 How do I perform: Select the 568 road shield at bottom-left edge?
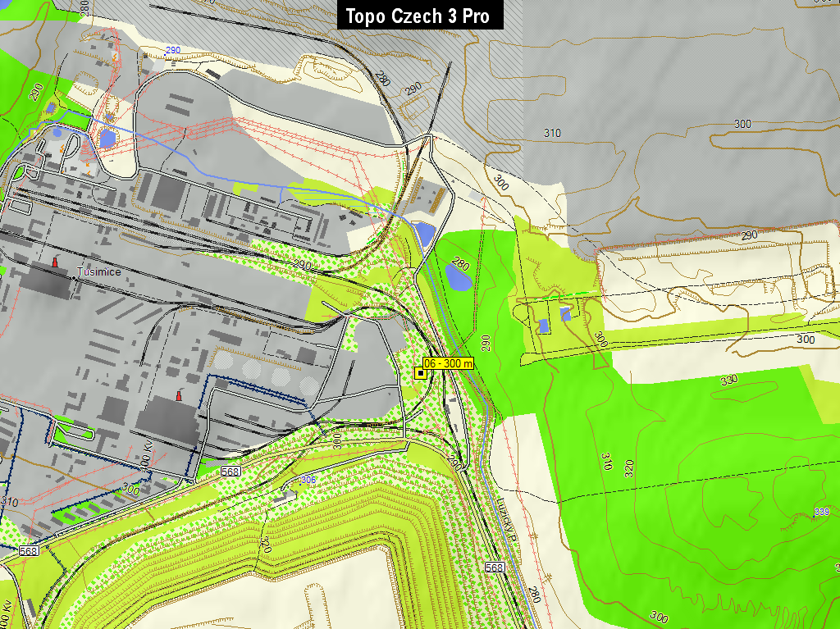[29, 551]
